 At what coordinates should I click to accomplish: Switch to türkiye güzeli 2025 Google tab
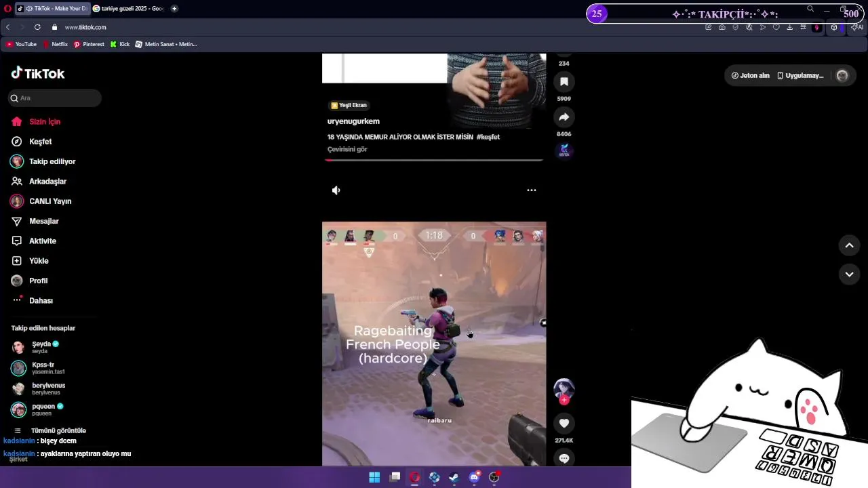tap(128, 9)
